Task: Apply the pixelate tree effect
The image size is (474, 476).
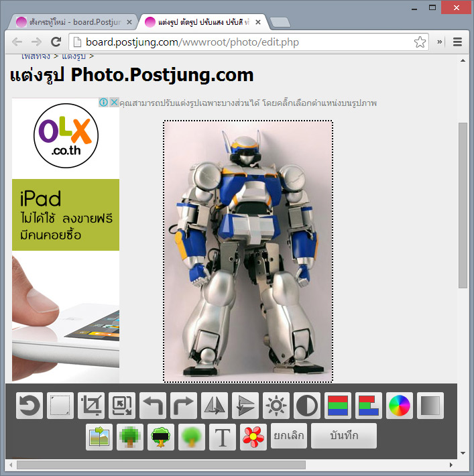Action: pos(130,436)
